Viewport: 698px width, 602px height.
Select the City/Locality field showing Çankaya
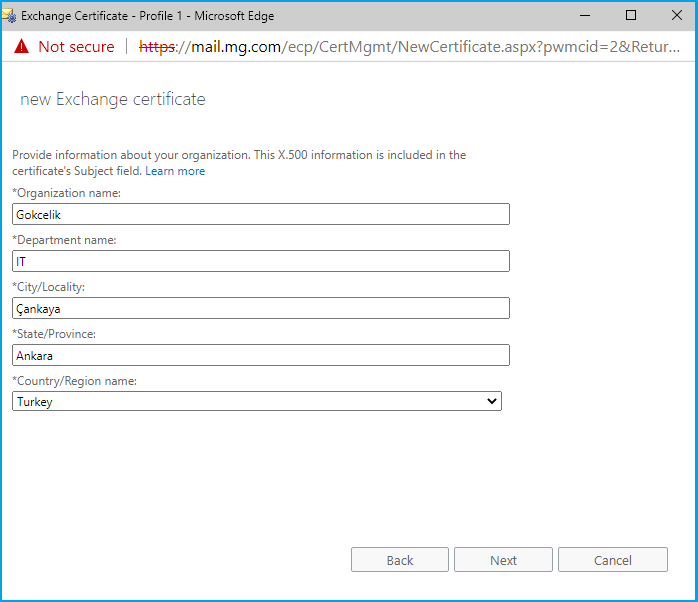coord(260,308)
